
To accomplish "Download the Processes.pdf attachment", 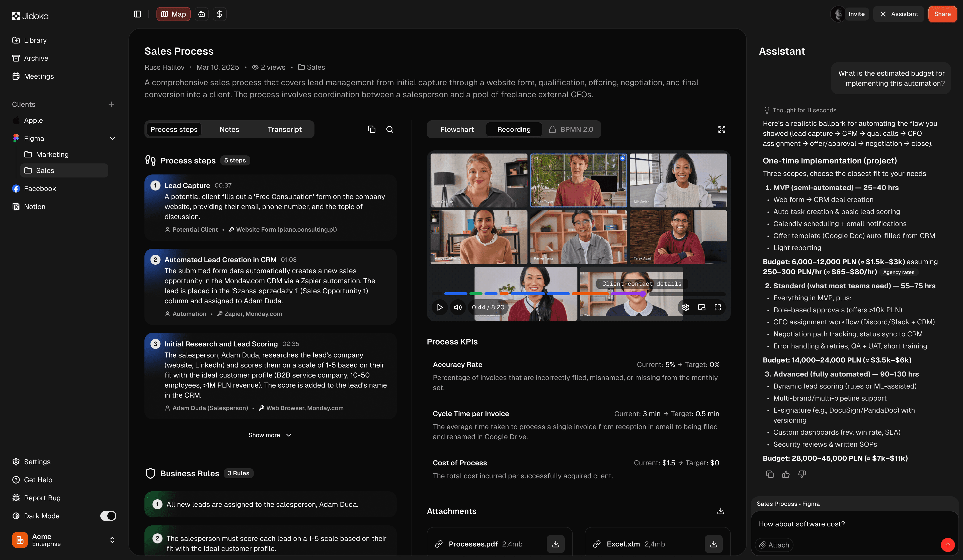I will pyautogui.click(x=555, y=544).
